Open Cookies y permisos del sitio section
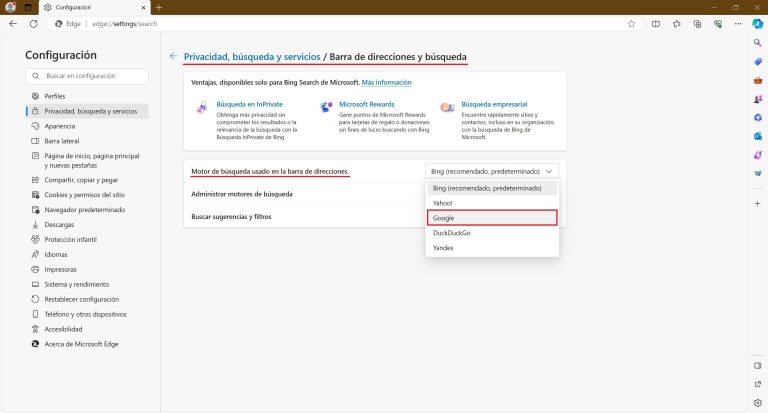This screenshot has width=768, height=413. tap(87, 195)
